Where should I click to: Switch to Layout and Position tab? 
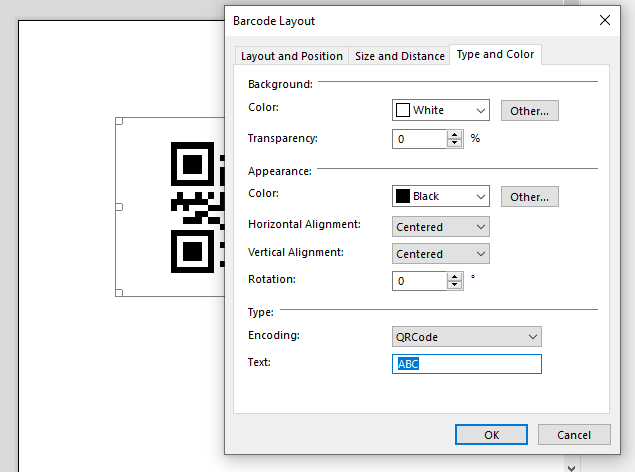click(292, 56)
